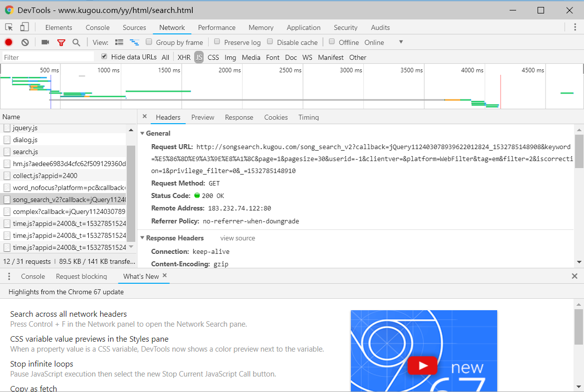584x392 pixels.
Task: Switch to the Performance tab
Action: click(x=217, y=27)
